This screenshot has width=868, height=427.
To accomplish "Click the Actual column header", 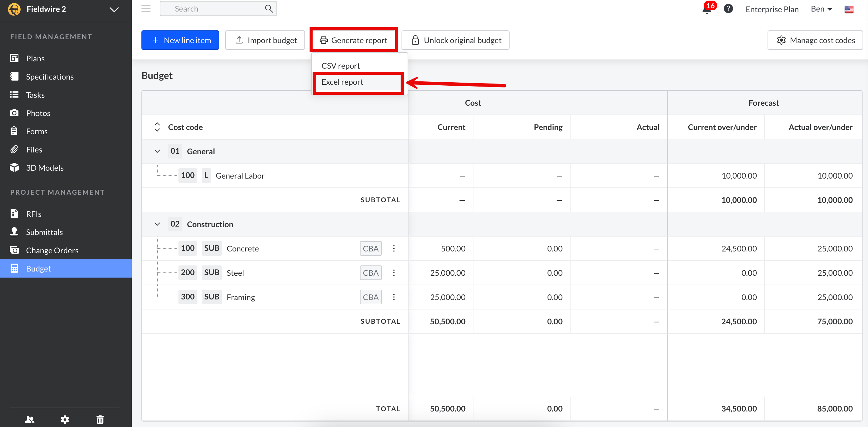I will coord(648,127).
